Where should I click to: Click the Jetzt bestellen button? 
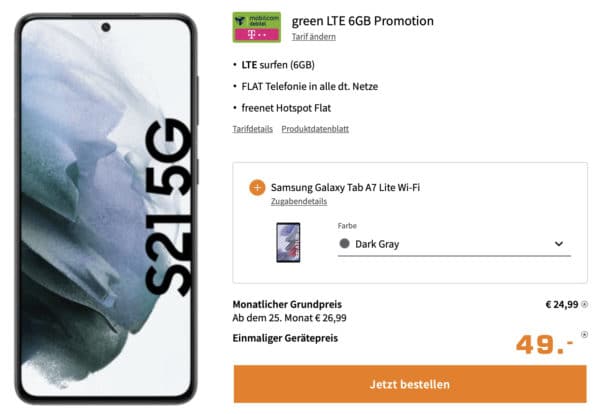coord(410,384)
